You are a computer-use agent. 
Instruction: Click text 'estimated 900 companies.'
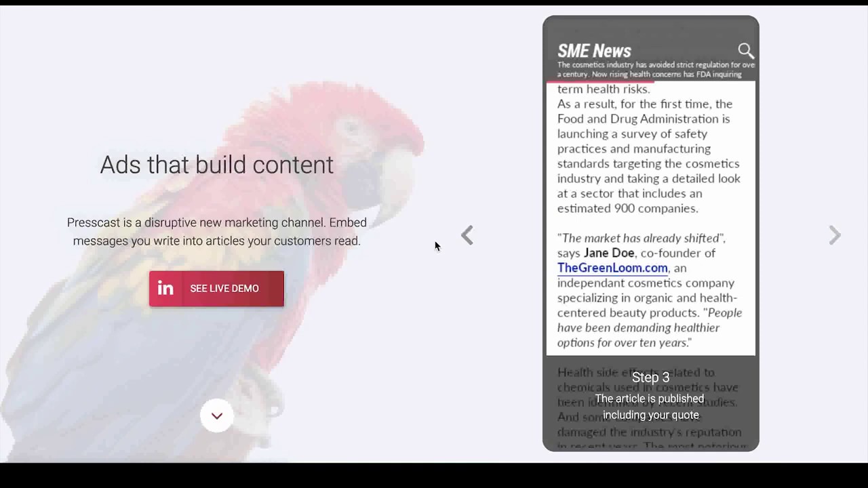pos(627,208)
